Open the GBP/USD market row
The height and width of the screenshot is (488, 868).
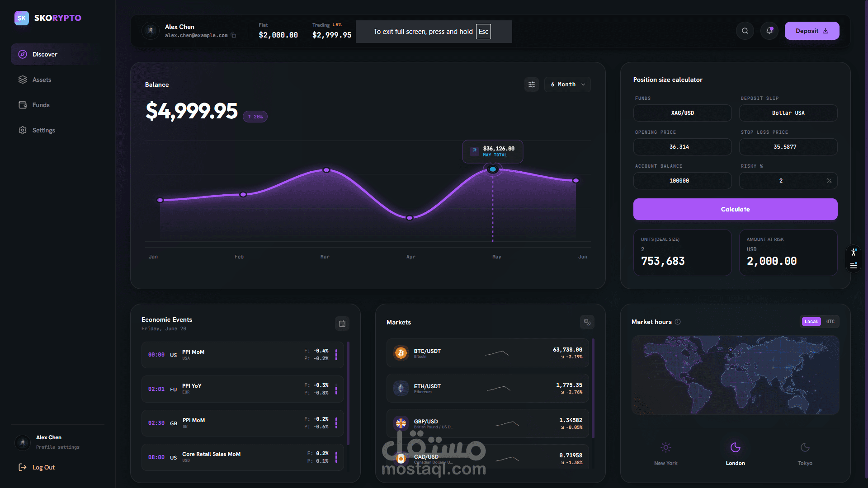point(488,423)
